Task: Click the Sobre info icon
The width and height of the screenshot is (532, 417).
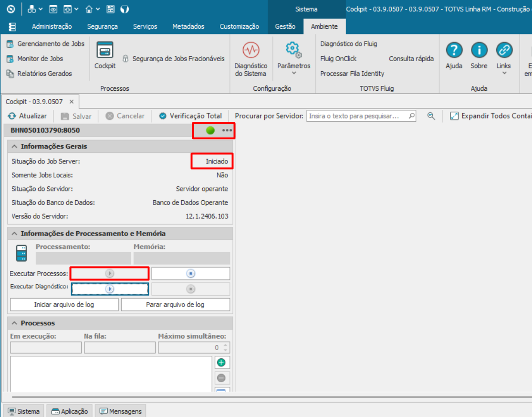Action: coord(479,50)
